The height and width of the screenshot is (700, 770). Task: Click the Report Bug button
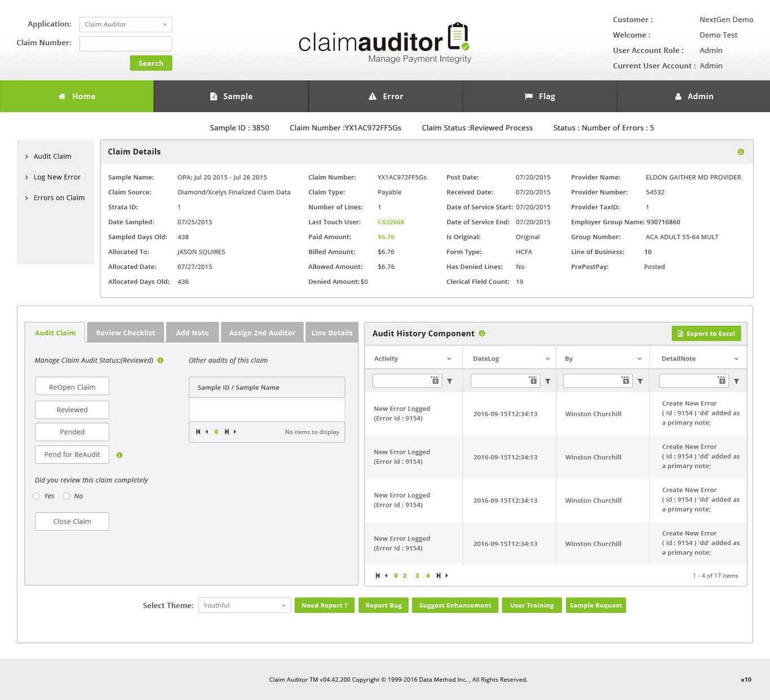384,605
